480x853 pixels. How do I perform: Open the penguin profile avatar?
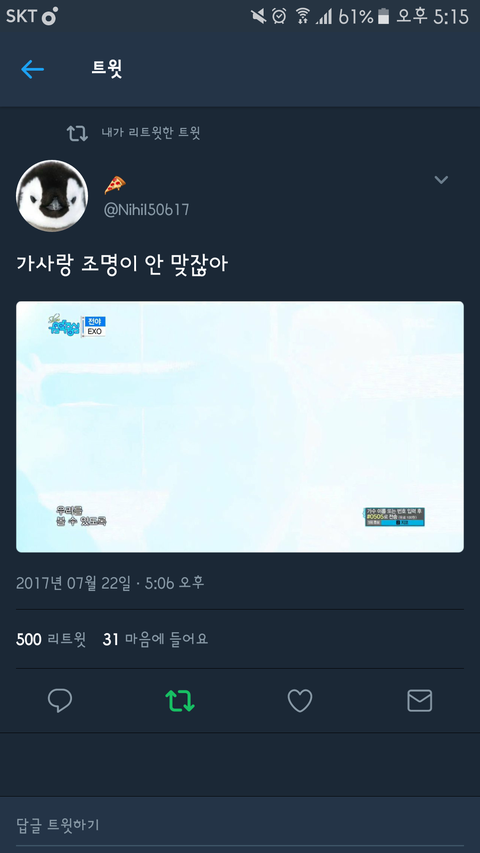[52, 195]
